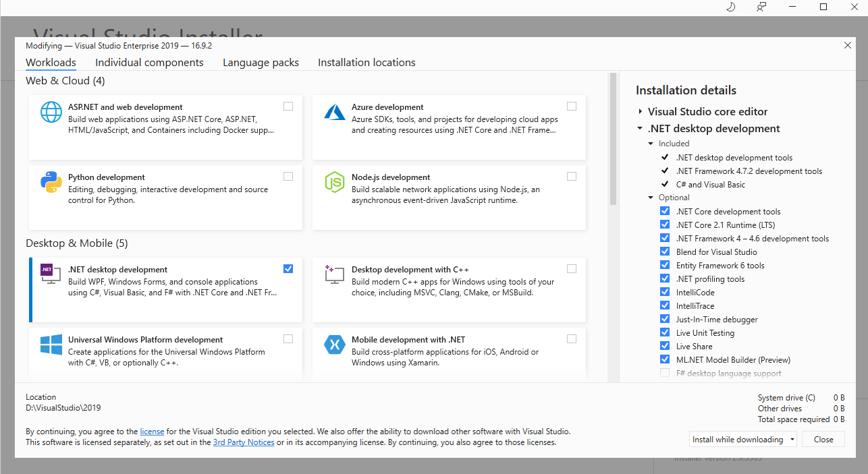Uncheck .NET Core 2.1 Runtime (LTS)

point(665,225)
